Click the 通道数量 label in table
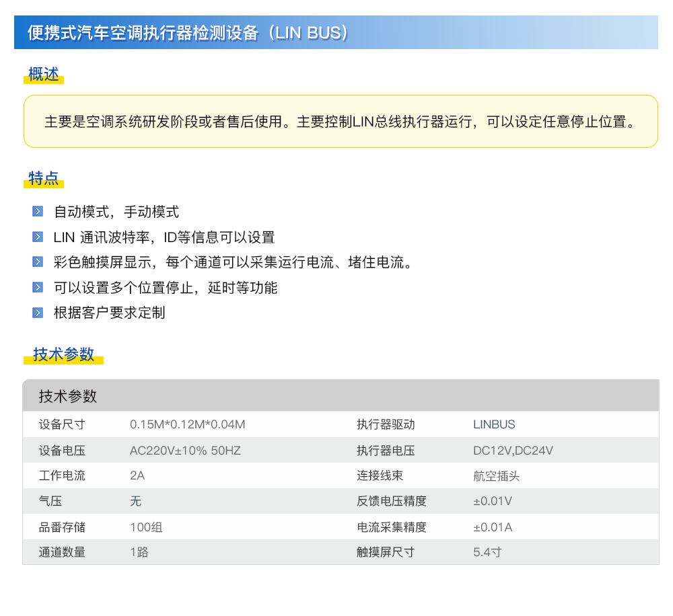The height and width of the screenshot is (616, 673). point(62,553)
